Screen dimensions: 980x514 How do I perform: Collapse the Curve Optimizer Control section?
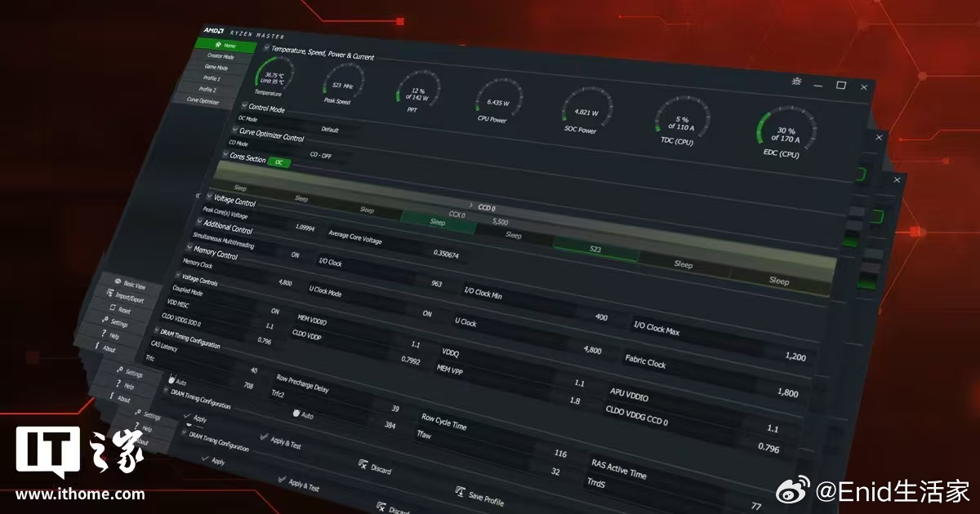(235, 131)
